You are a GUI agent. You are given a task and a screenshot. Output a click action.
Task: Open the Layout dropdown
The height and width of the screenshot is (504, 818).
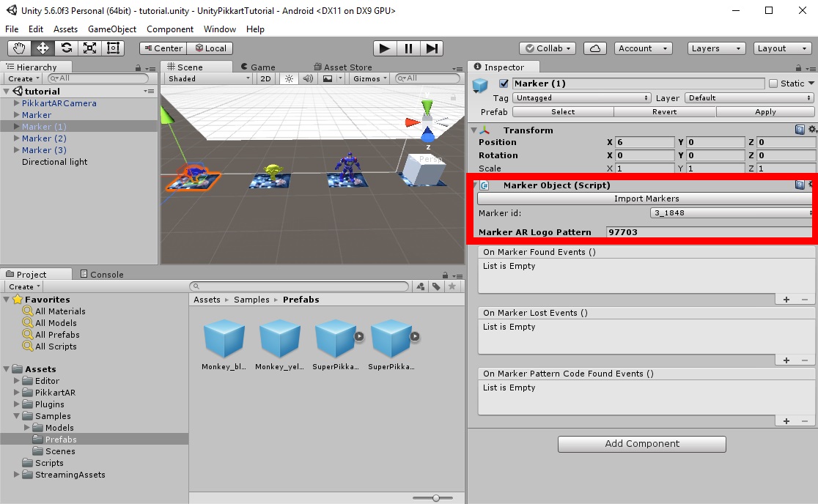click(783, 48)
